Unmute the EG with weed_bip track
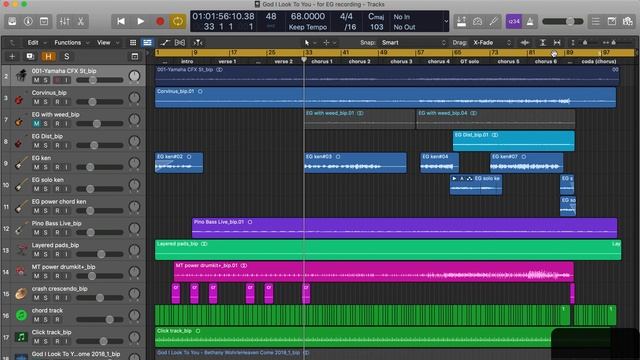Screen dimensions: 640x360 (x=36, y=124)
